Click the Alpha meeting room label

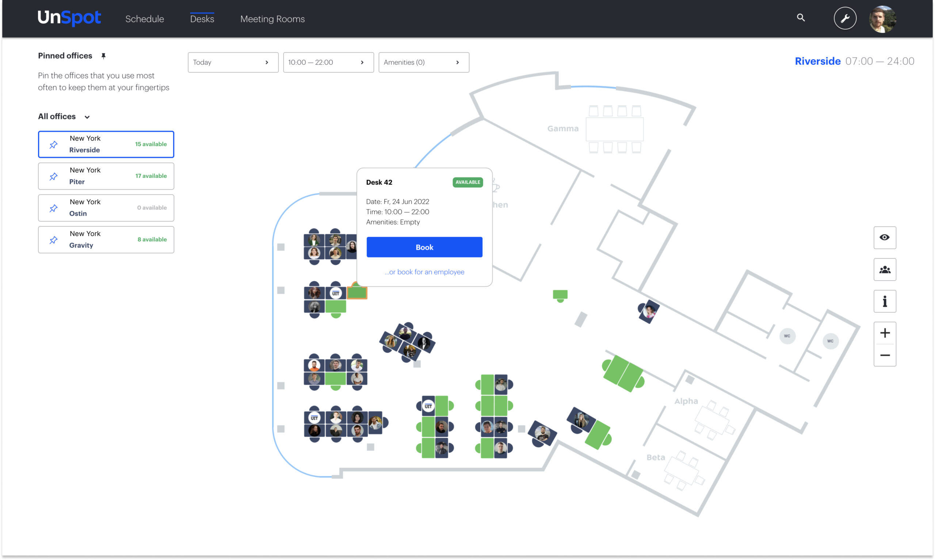686,401
